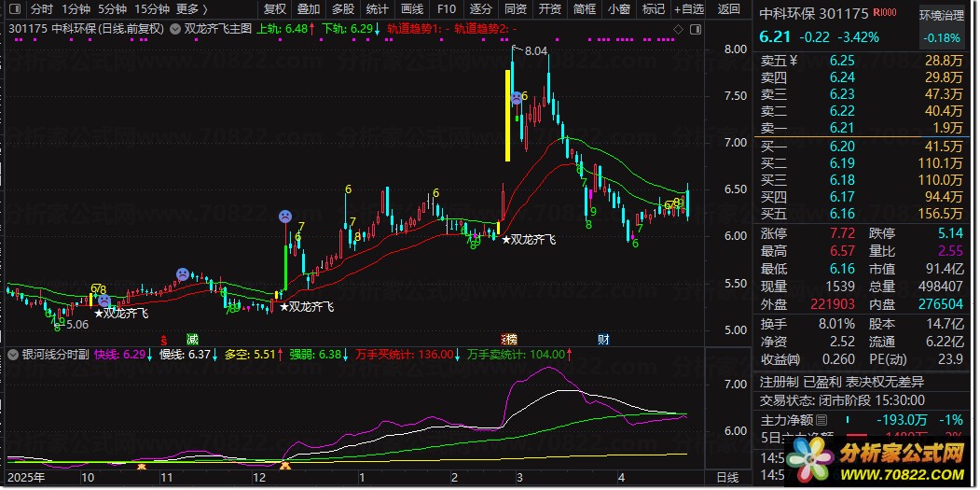This screenshot has width=980, height=490.
Task: Click the 返回 back button
Action: click(729, 9)
